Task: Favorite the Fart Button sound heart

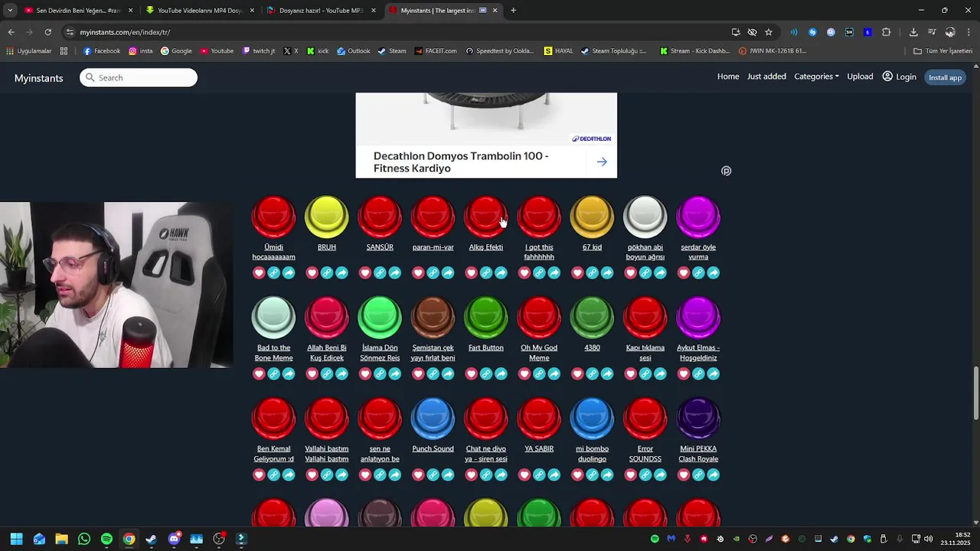Action: [x=471, y=373]
